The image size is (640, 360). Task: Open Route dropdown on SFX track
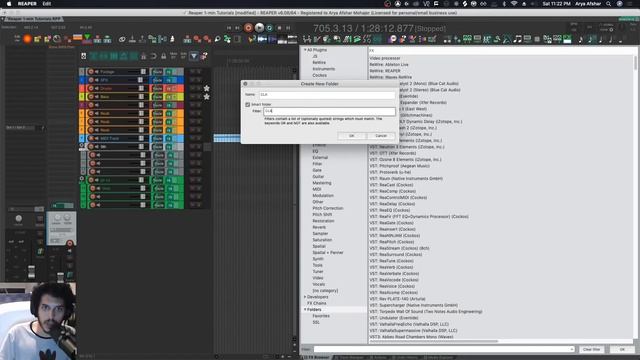point(157,80)
